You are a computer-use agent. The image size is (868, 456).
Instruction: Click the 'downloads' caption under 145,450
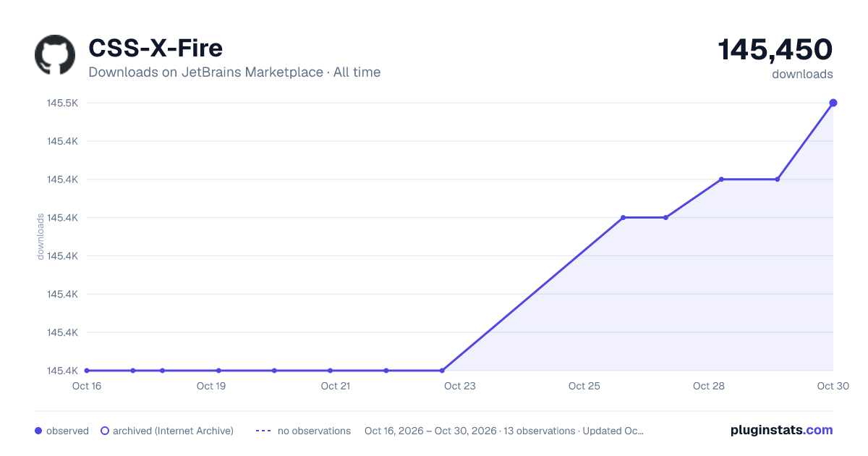802,74
